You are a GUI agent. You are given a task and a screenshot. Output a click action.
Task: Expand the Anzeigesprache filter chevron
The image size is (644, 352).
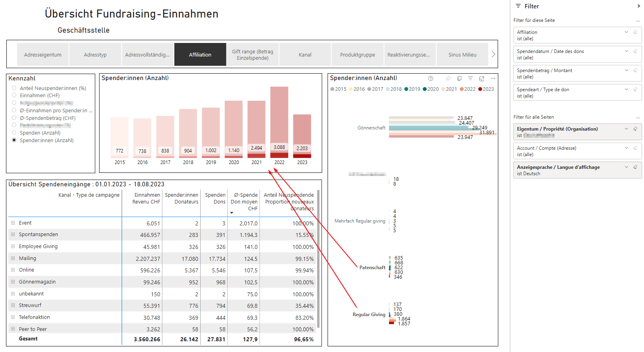[626, 167]
